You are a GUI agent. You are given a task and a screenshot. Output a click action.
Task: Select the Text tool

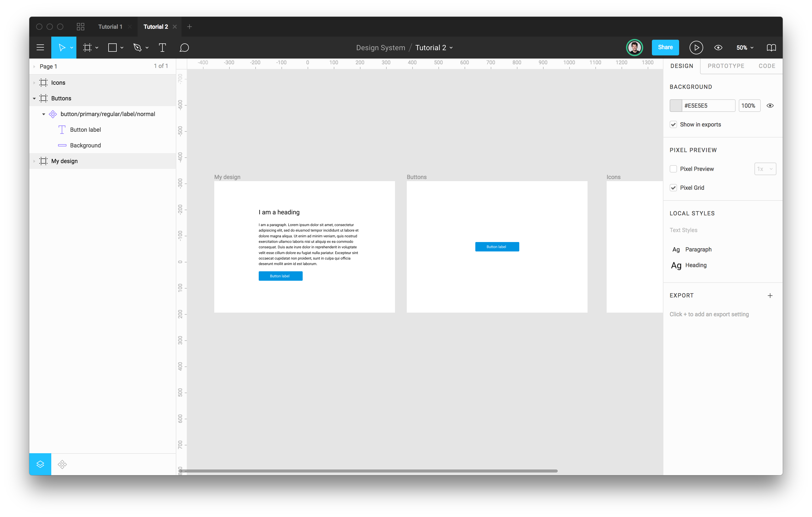(x=162, y=48)
